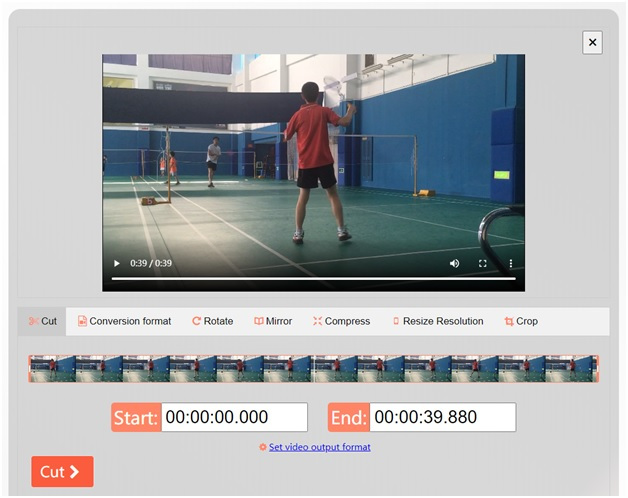Mute the video volume speaker icon
The width and height of the screenshot is (628, 498).
click(x=454, y=263)
